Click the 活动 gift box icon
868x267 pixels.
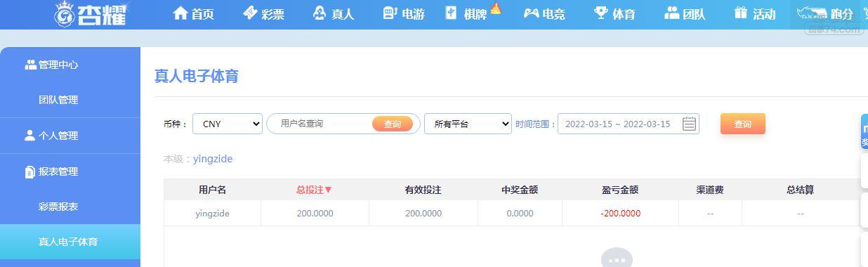[741, 13]
